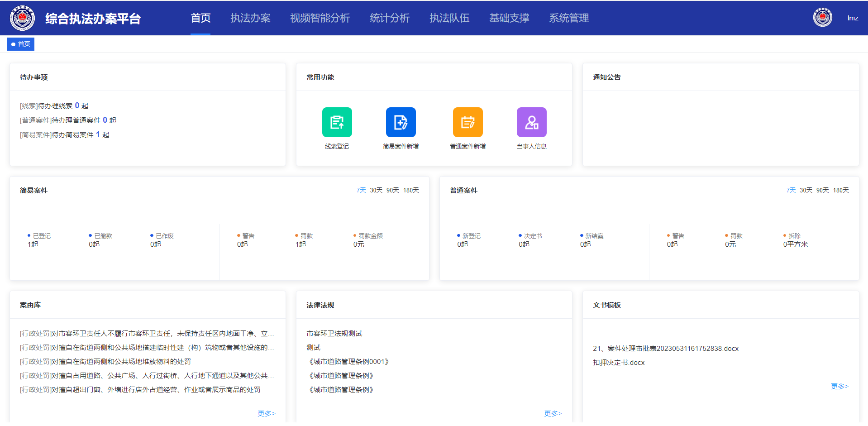
Task: Open the blue 简易案件新增 icon
Action: 401,122
